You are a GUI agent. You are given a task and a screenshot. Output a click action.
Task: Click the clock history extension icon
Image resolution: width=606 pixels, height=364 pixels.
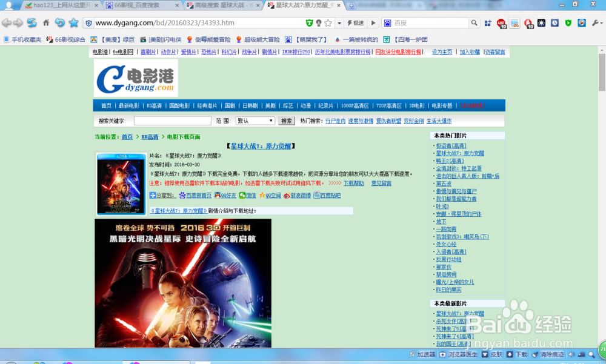(554, 23)
